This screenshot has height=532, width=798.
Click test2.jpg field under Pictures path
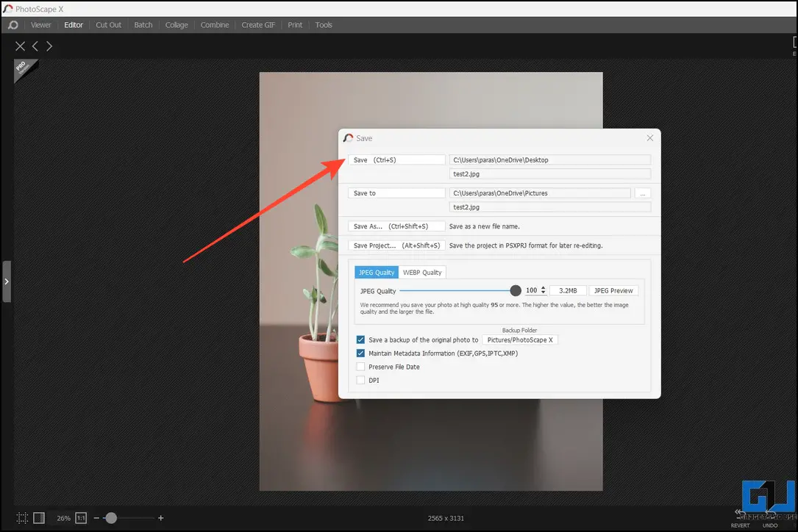click(550, 207)
